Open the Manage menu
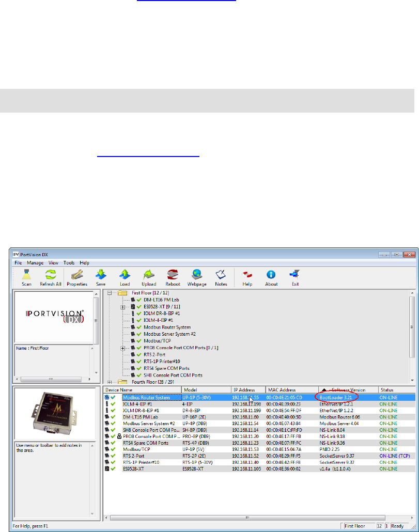The width and height of the screenshot is (419, 532). (x=35, y=262)
